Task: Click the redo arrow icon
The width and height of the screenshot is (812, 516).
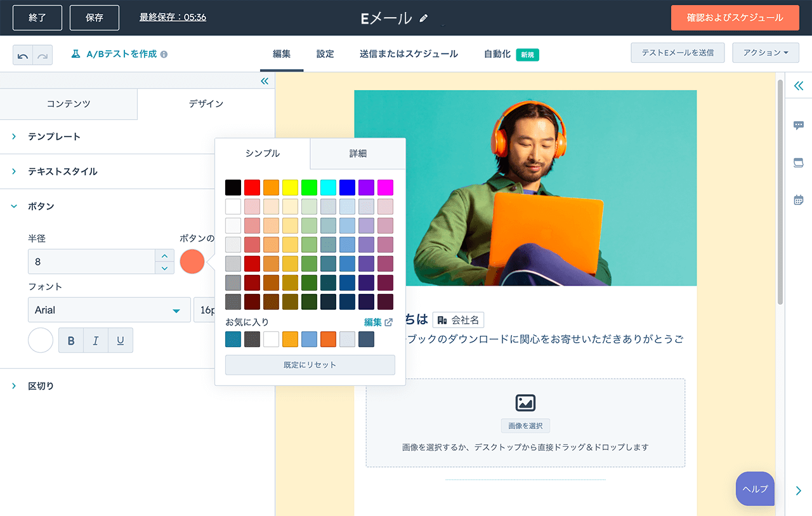Action: pyautogui.click(x=43, y=55)
